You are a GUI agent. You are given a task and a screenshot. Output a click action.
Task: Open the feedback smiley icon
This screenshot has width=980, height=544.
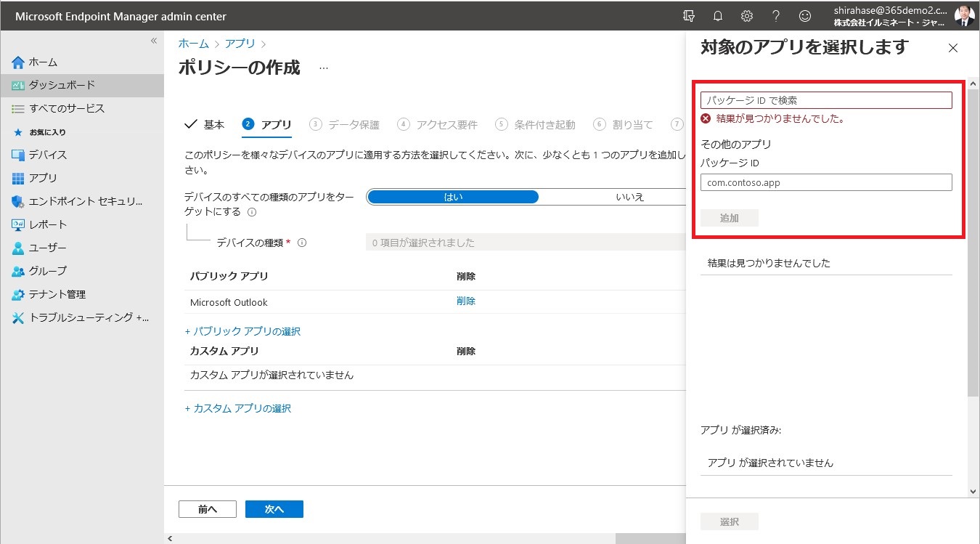(x=804, y=16)
